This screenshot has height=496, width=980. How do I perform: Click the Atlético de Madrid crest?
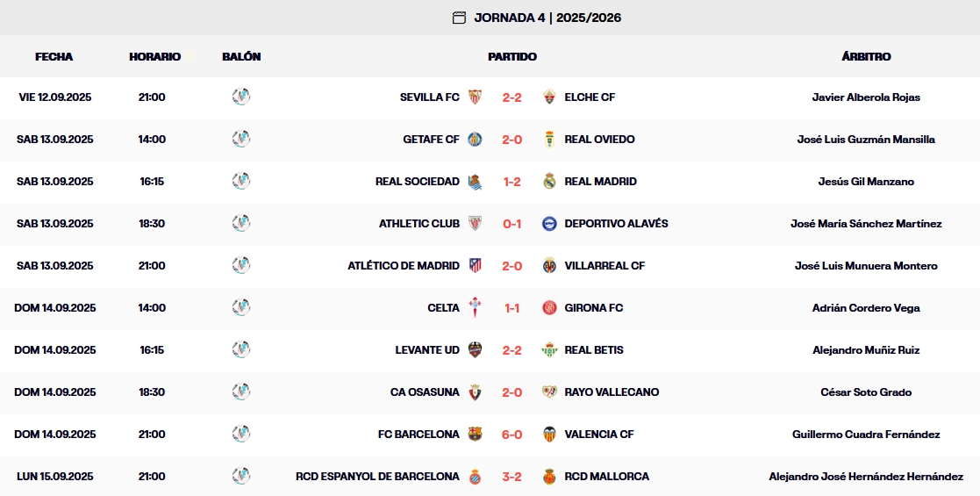click(475, 266)
